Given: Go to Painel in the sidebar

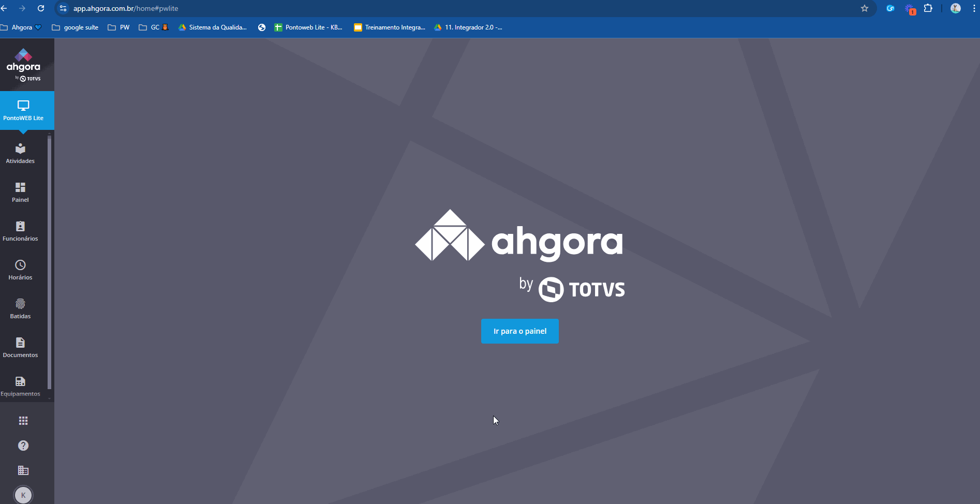Looking at the screenshot, I should point(21,192).
